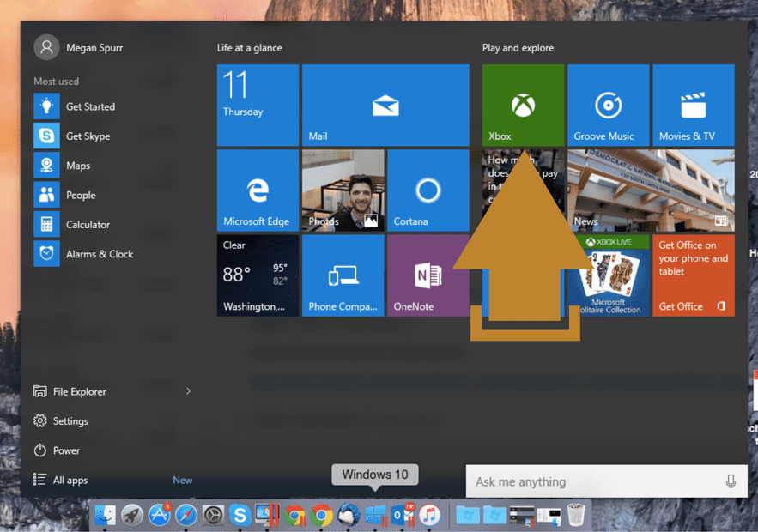Launch the Microsoft Edge tile
Viewport: 758px width, 532px height.
[258, 190]
